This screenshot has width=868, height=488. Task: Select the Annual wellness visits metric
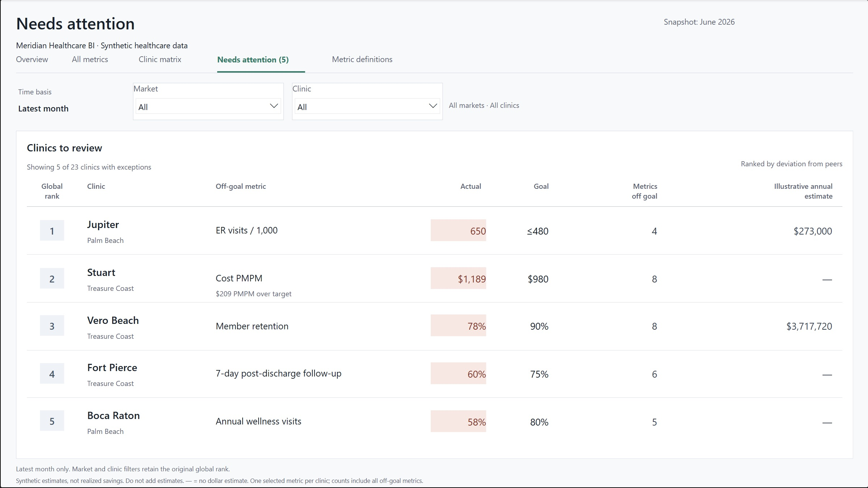click(259, 422)
